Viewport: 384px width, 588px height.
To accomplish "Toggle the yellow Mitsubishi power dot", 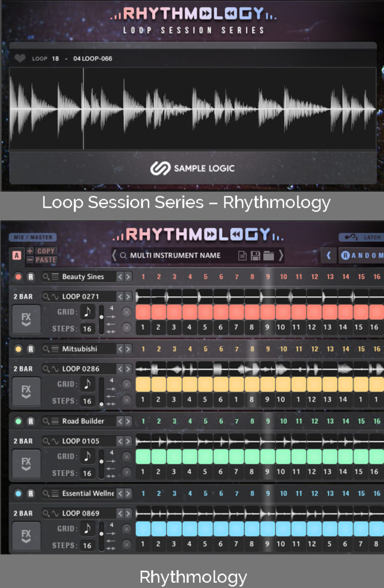I will tap(18, 349).
